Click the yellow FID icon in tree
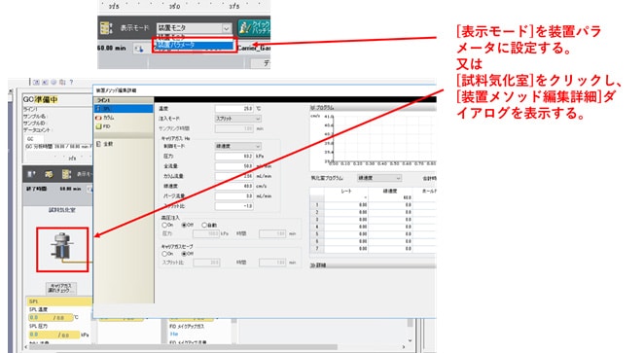The height and width of the screenshot is (353, 644). (x=98, y=126)
